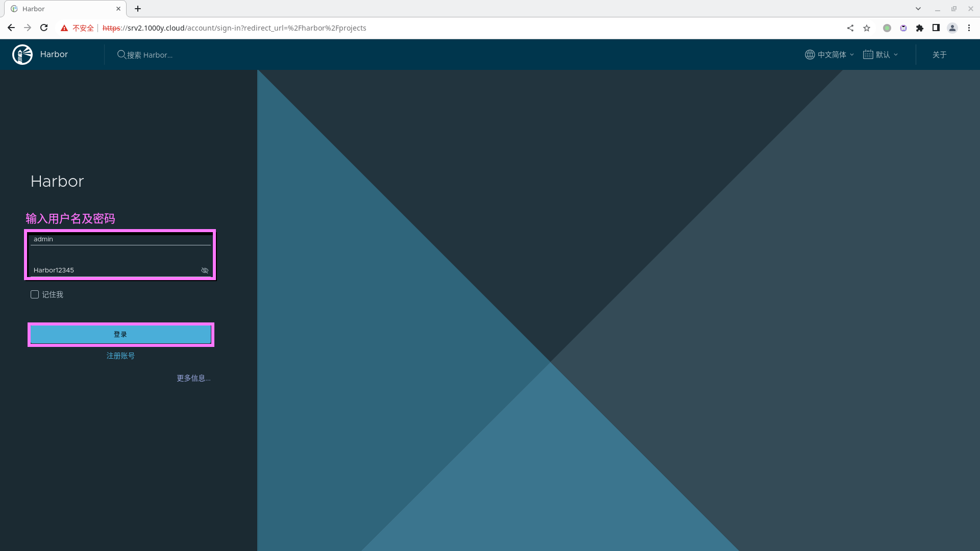The height and width of the screenshot is (551, 980).
Task: Click the search magnifier icon in header
Action: (121, 55)
